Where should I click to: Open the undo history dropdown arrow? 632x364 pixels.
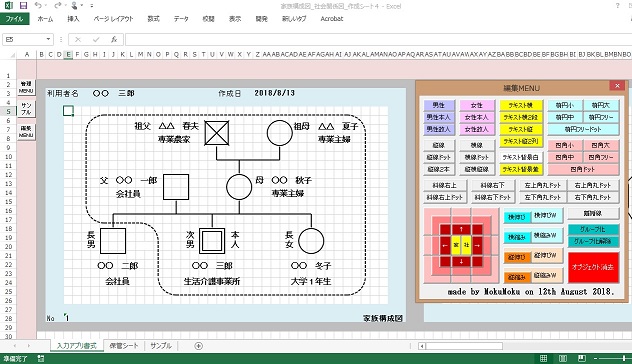(x=45, y=6)
